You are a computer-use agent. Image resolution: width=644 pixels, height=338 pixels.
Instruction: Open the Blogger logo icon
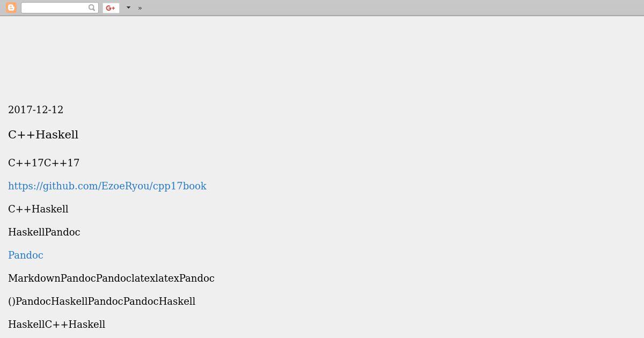click(11, 8)
